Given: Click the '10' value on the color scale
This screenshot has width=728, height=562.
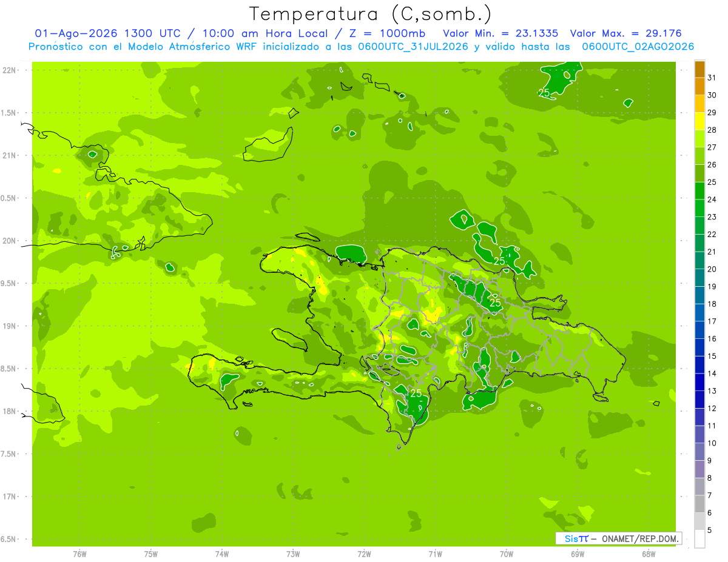Looking at the screenshot, I should pos(712,443).
